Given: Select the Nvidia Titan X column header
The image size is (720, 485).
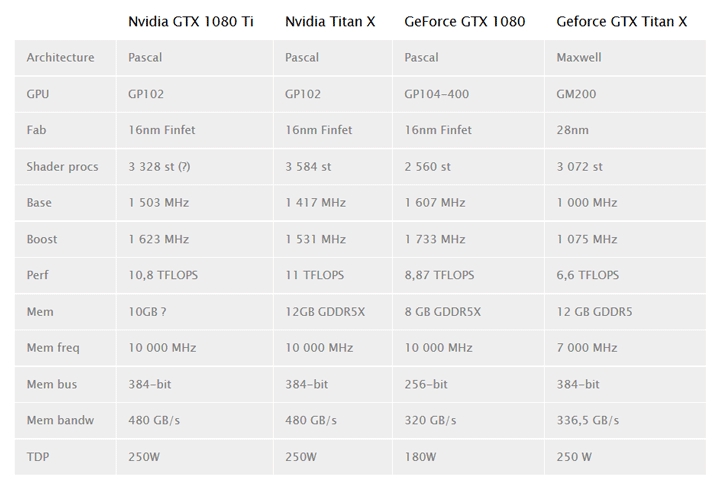Looking at the screenshot, I should [x=330, y=21].
